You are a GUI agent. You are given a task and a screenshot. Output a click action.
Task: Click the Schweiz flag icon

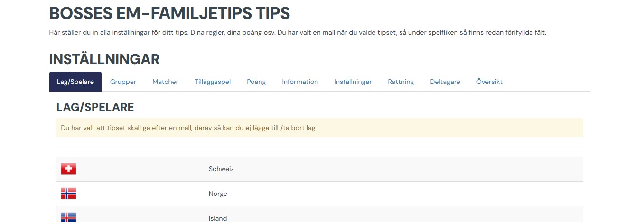point(68,169)
